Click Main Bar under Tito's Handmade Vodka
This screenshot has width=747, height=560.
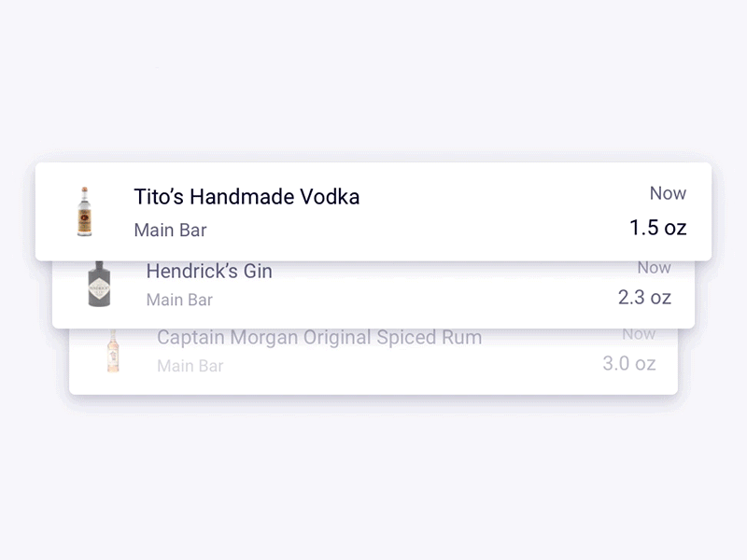(x=170, y=230)
